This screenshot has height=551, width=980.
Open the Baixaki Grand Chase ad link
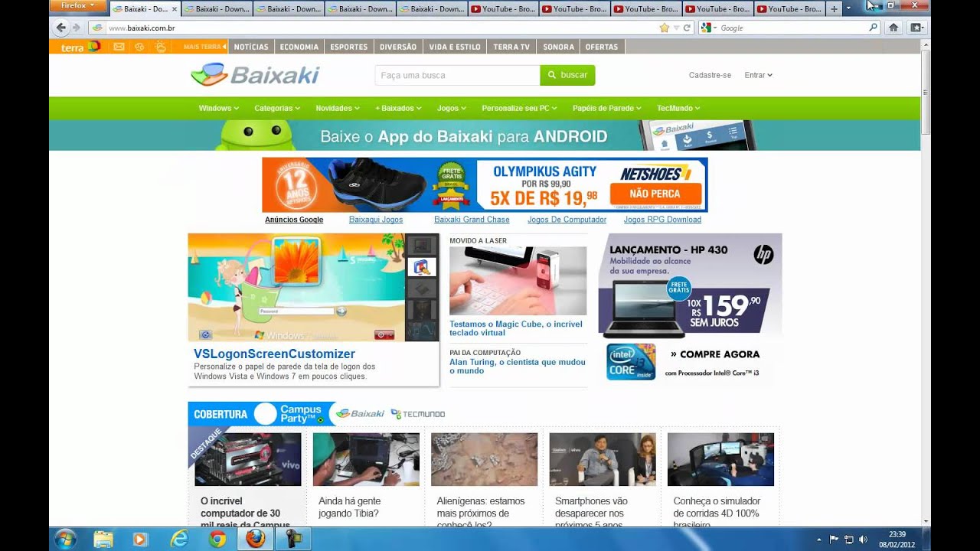(x=472, y=220)
